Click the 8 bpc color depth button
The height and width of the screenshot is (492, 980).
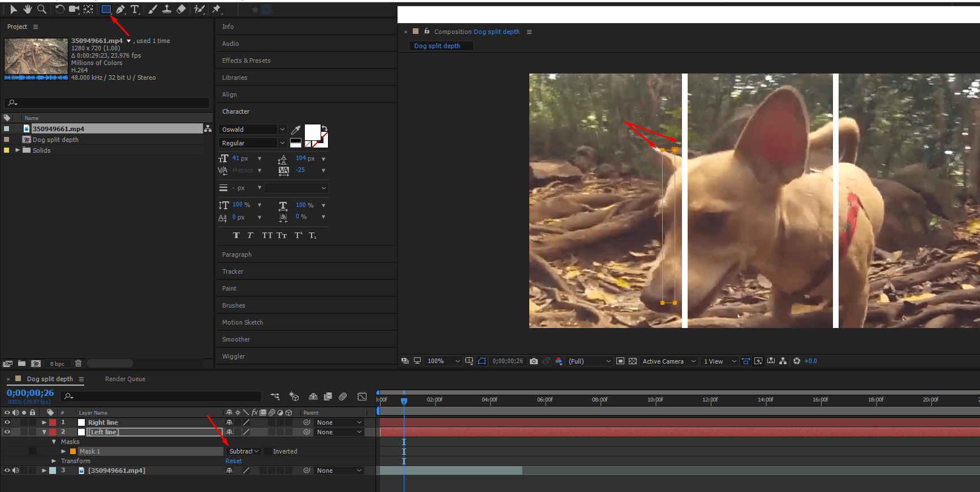57,364
